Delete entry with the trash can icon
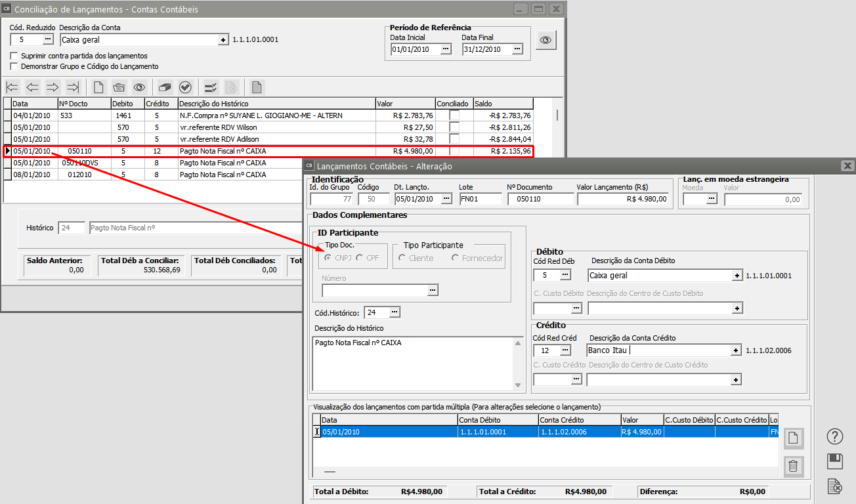 pyautogui.click(x=793, y=467)
